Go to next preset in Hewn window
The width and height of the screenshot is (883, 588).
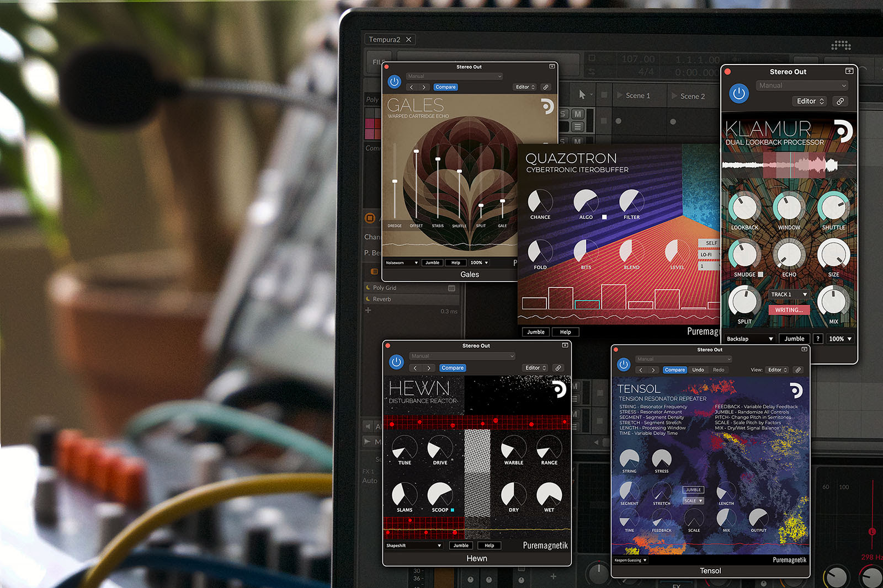pos(429,368)
